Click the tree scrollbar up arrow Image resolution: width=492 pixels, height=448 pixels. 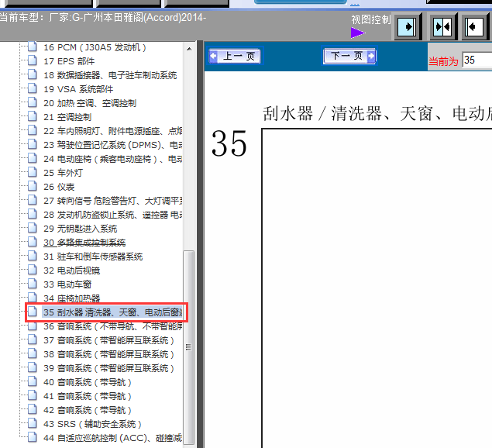(x=189, y=49)
